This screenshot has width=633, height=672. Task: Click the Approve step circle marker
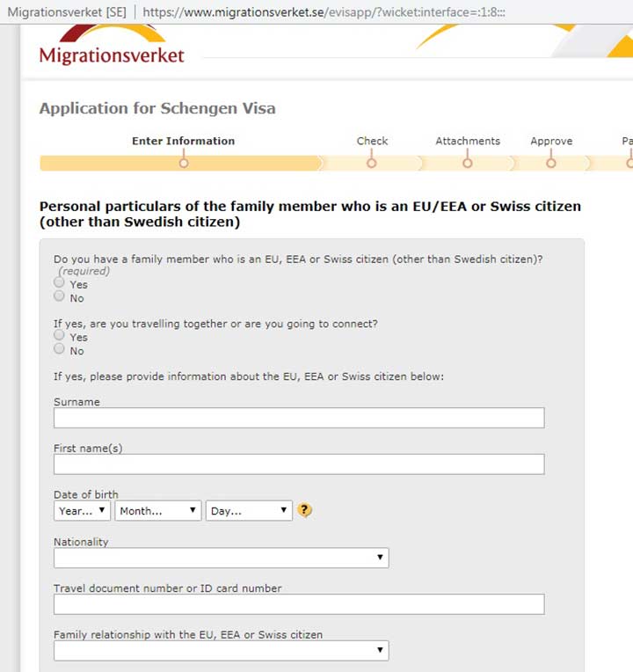[551, 164]
